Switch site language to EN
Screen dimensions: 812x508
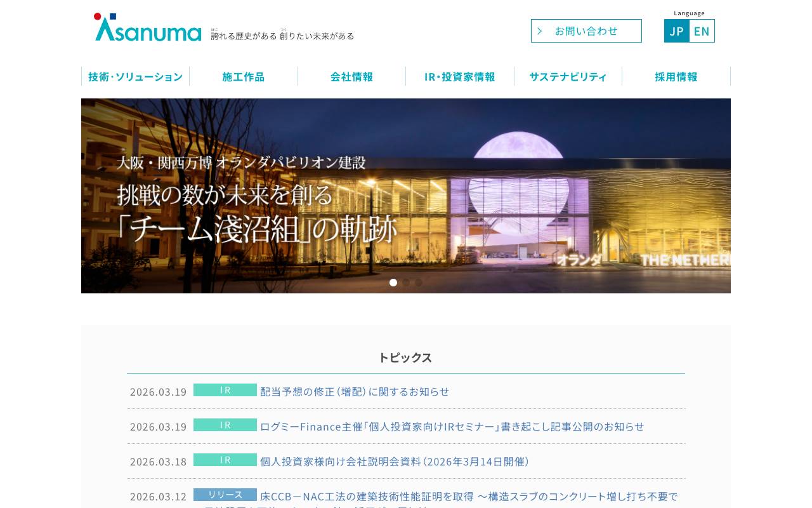(x=702, y=30)
